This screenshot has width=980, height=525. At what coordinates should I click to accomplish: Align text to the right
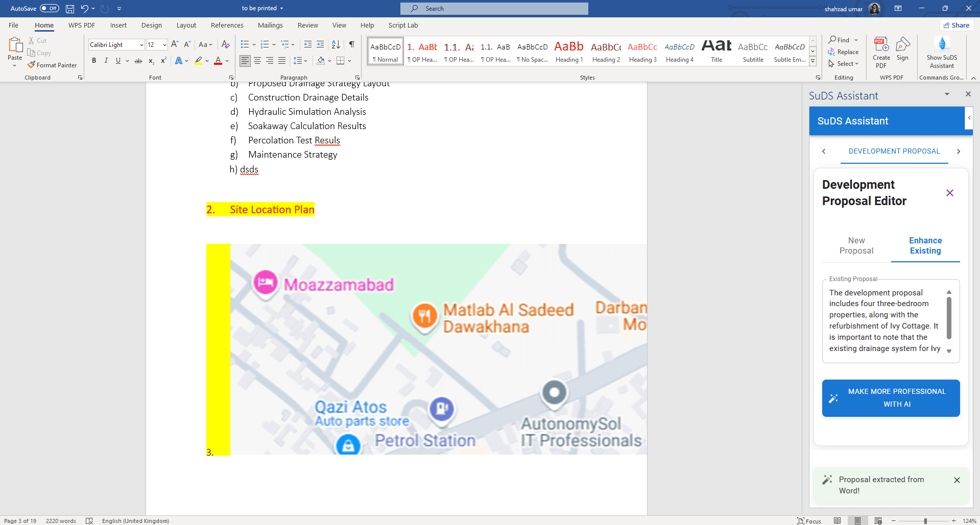pyautogui.click(x=270, y=61)
